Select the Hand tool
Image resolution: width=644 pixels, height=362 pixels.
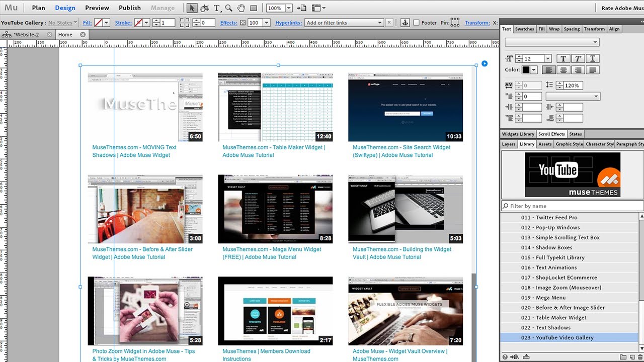point(241,8)
